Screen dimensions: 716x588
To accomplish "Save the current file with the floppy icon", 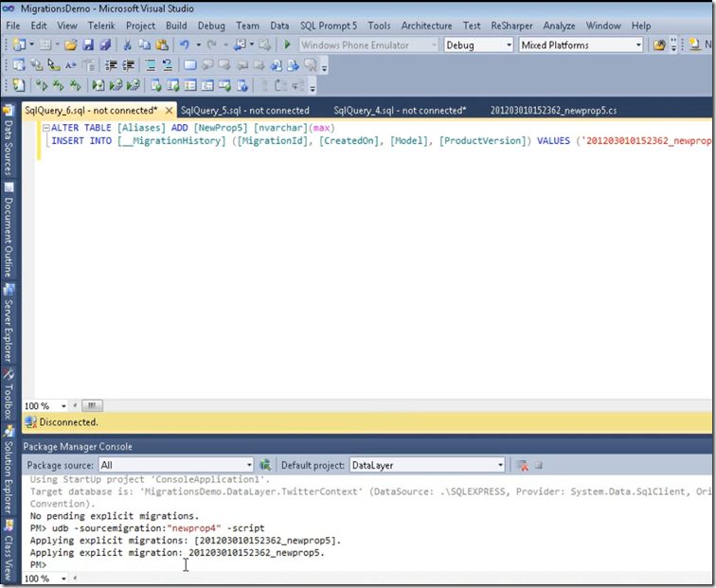I will [88, 45].
